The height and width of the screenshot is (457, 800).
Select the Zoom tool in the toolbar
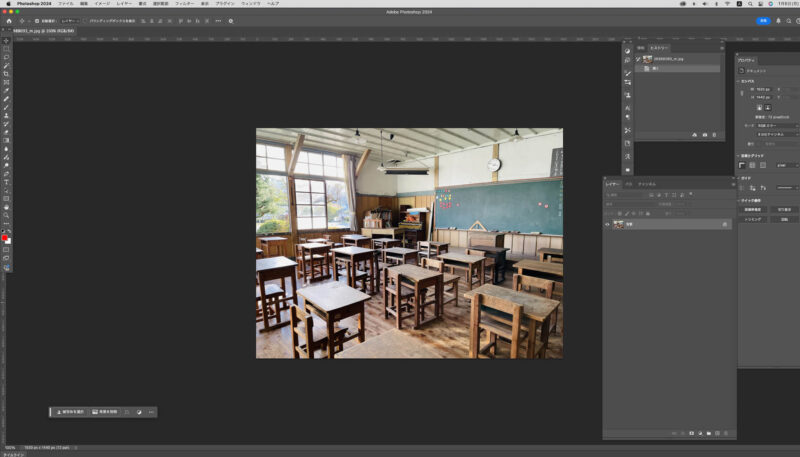pyautogui.click(x=6, y=215)
